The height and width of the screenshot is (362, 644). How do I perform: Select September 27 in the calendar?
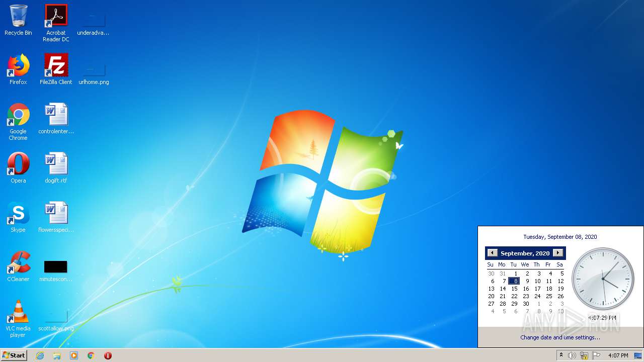pos(491,304)
